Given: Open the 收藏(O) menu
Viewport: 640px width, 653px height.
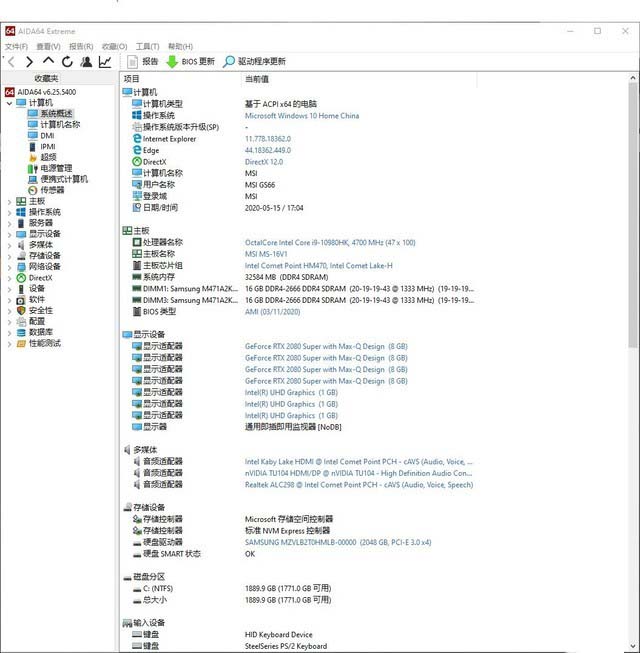Looking at the screenshot, I should tap(115, 46).
